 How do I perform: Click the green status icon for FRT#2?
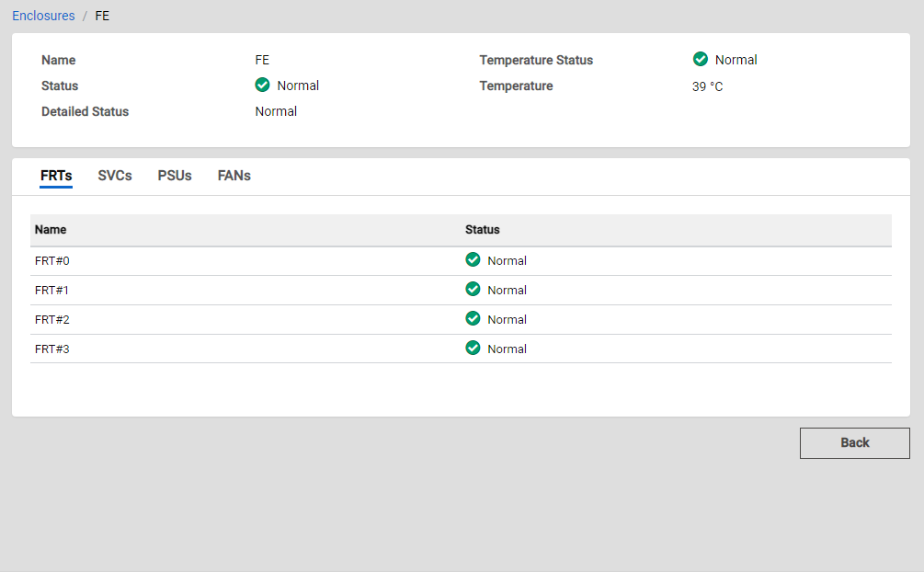point(473,319)
